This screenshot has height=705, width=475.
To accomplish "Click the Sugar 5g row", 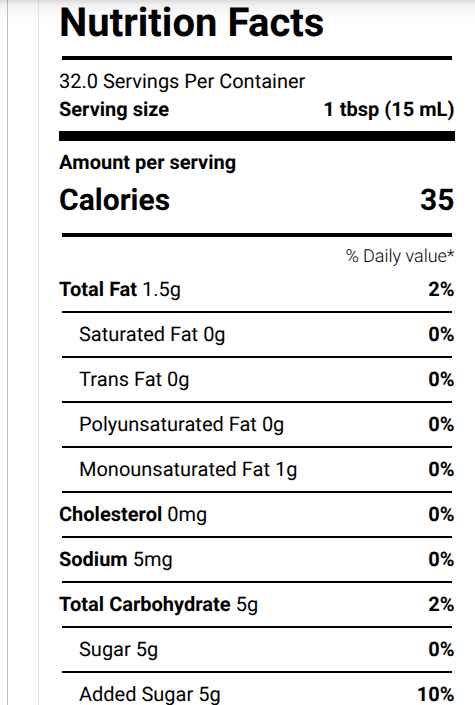I will point(257,649).
